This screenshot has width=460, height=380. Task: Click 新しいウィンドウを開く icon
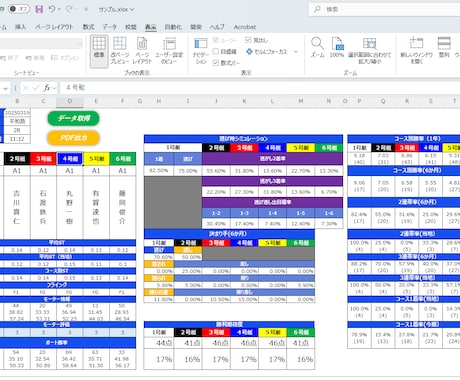[x=416, y=51]
